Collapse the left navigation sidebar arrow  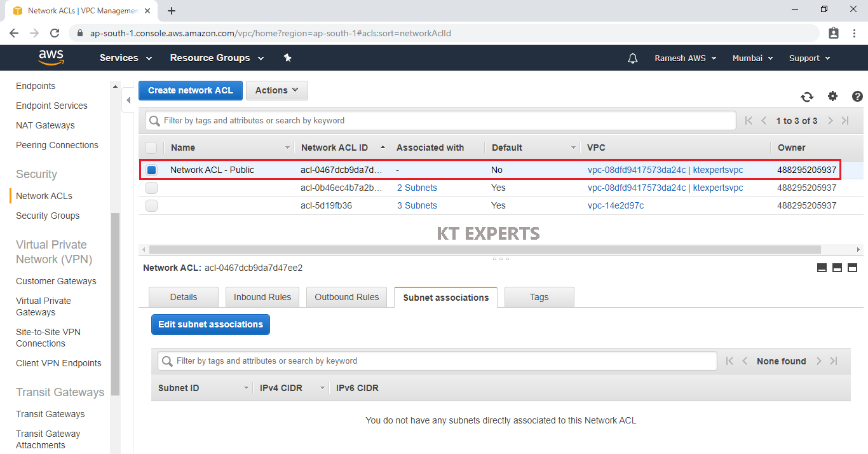click(x=128, y=100)
